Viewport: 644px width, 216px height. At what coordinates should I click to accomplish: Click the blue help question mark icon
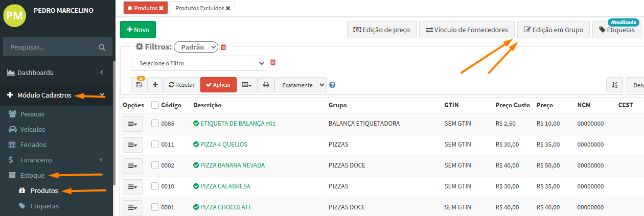point(332,85)
